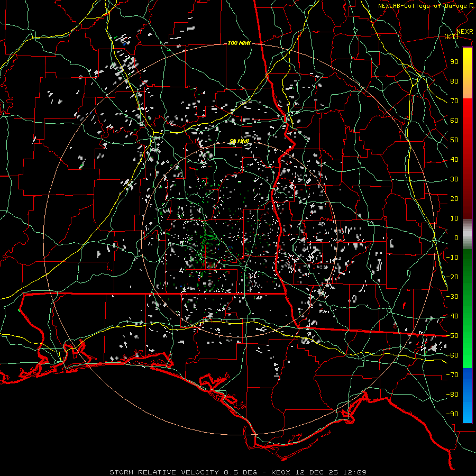Click the -30 value on the velocity scale

tap(452, 297)
